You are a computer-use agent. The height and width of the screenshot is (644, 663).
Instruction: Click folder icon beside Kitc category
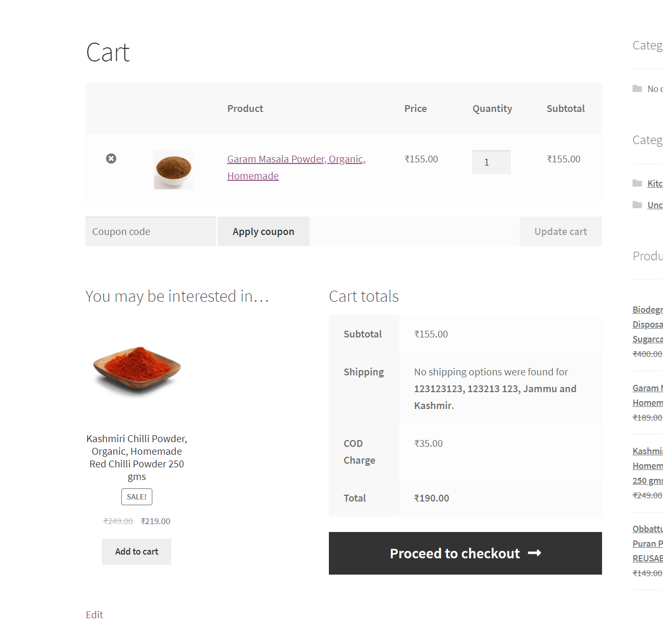[x=637, y=183]
